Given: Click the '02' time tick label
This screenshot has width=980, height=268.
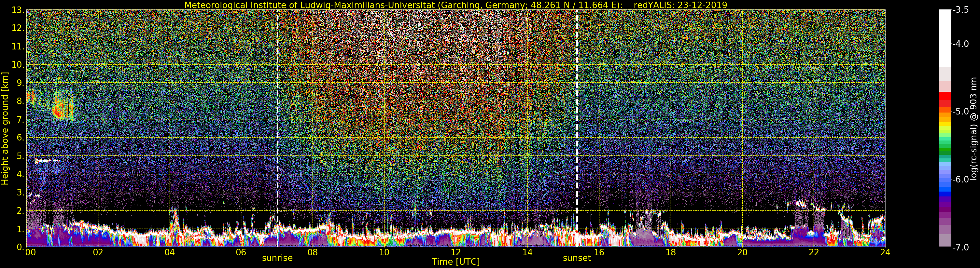Looking at the screenshot, I should [98, 252].
